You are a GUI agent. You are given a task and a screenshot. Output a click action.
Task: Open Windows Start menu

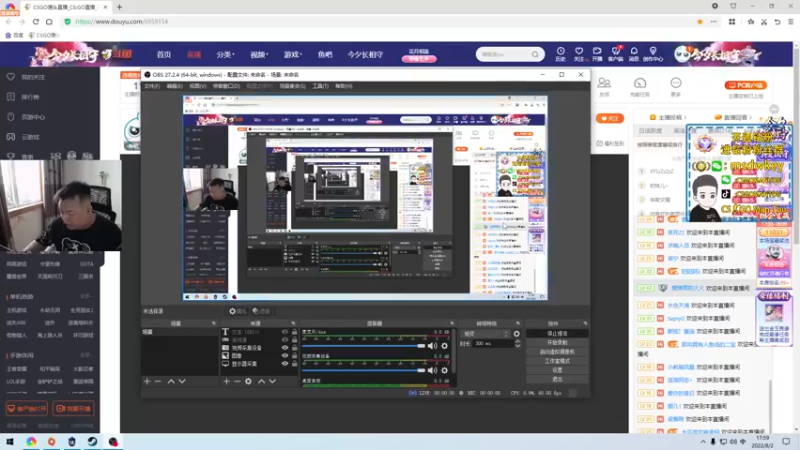point(10,441)
